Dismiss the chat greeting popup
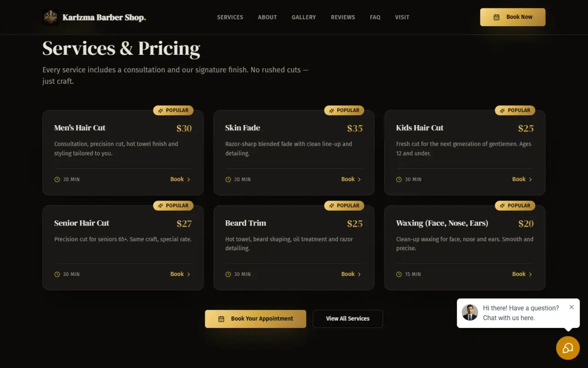Viewport: 588px width, 368px height. [x=571, y=307]
